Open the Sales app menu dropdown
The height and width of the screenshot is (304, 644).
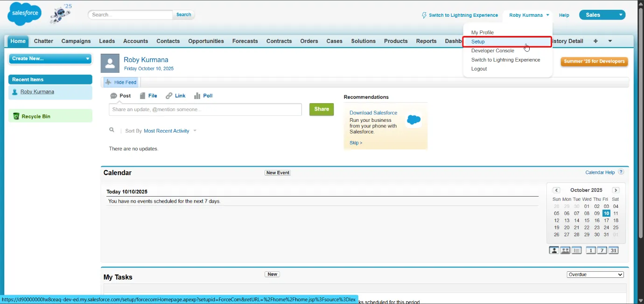click(x=602, y=15)
